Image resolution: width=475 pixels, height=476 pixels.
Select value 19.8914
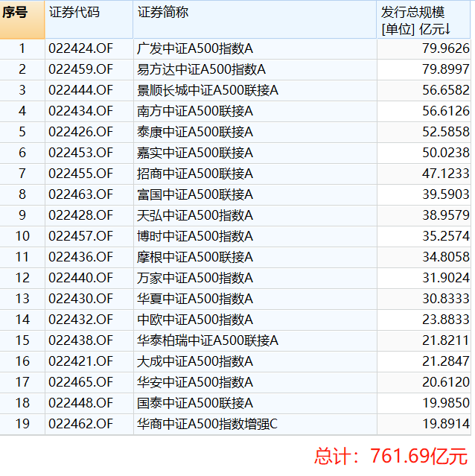coord(424,424)
